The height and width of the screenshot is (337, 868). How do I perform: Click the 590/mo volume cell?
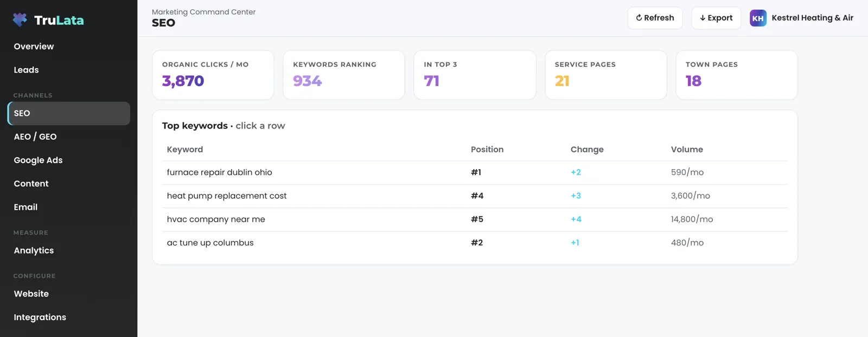[687, 172]
